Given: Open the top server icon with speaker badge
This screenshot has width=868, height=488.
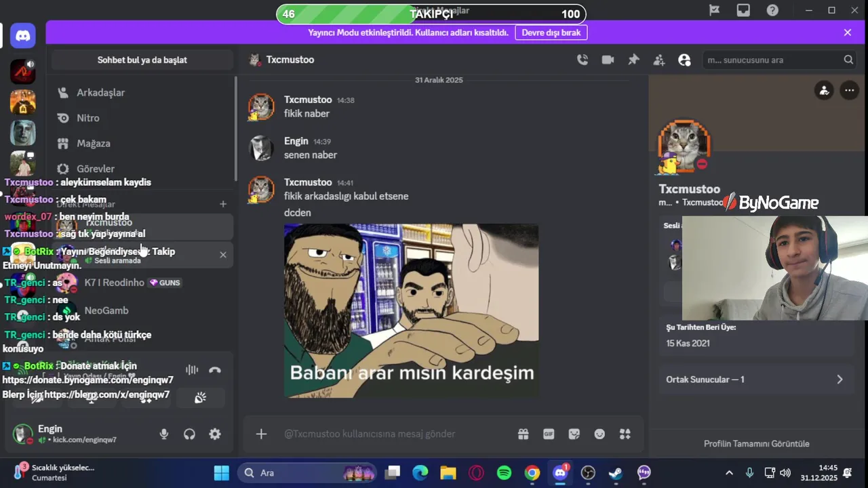Looking at the screenshot, I should tap(23, 71).
